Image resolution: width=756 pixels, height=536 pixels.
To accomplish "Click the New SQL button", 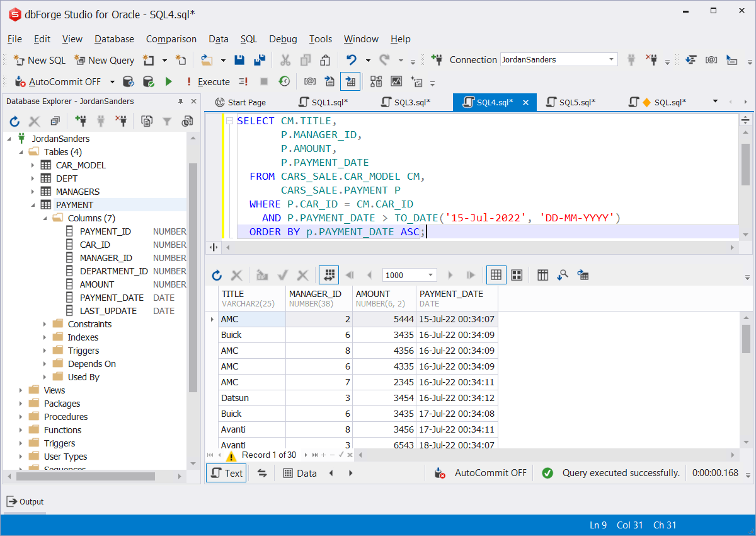I will point(40,60).
